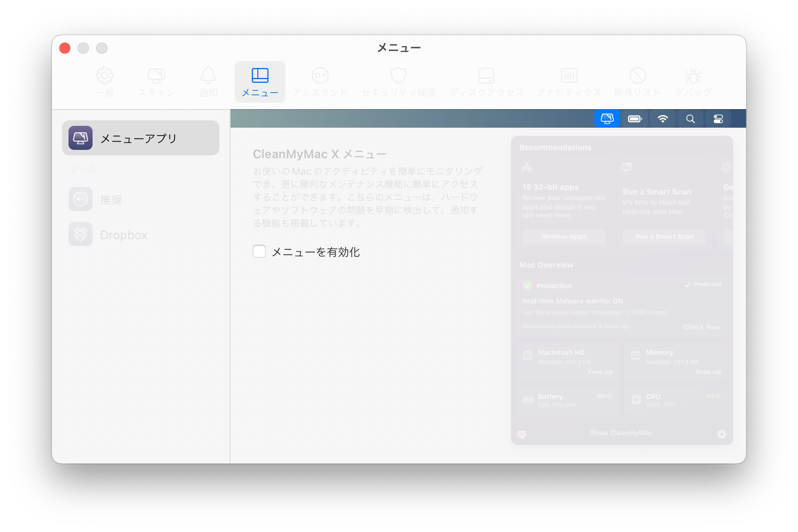Open the gear settings icon in preview panel

[722, 434]
